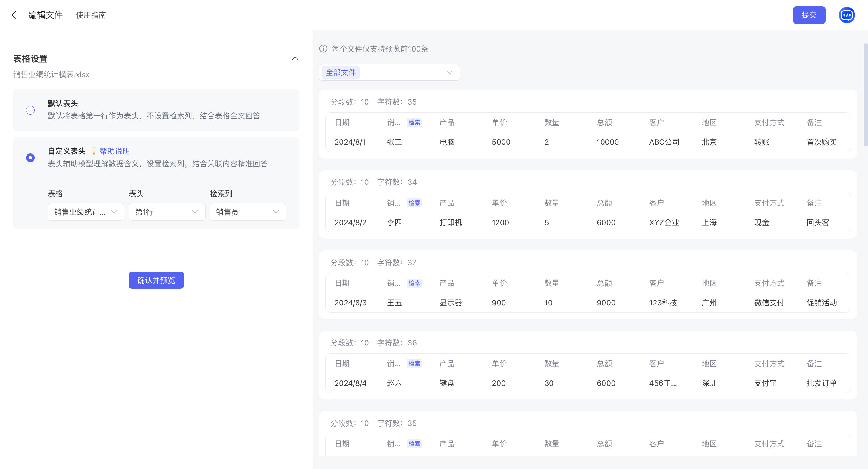Click the back arrow to exit editing
The width and height of the screenshot is (868, 469).
click(x=14, y=15)
